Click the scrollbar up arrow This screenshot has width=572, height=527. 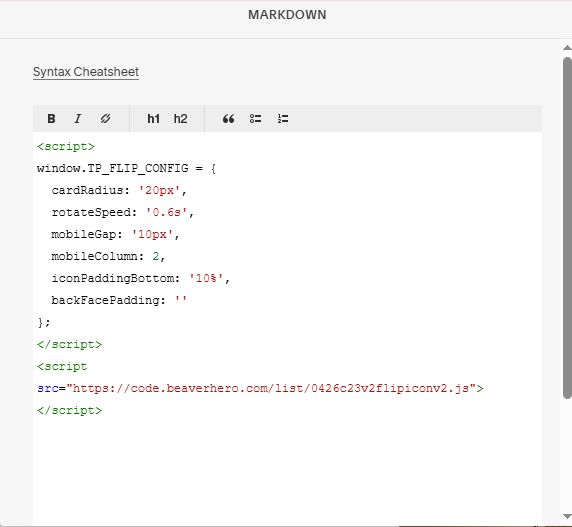pyautogui.click(x=567, y=48)
